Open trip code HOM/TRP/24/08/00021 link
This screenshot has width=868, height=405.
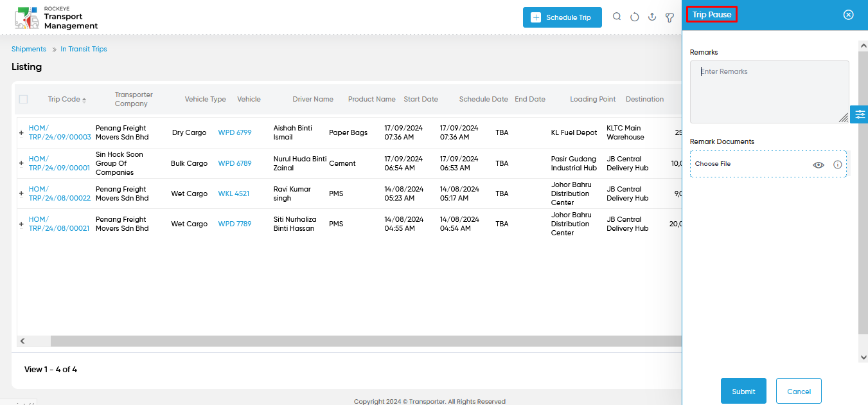(x=59, y=224)
